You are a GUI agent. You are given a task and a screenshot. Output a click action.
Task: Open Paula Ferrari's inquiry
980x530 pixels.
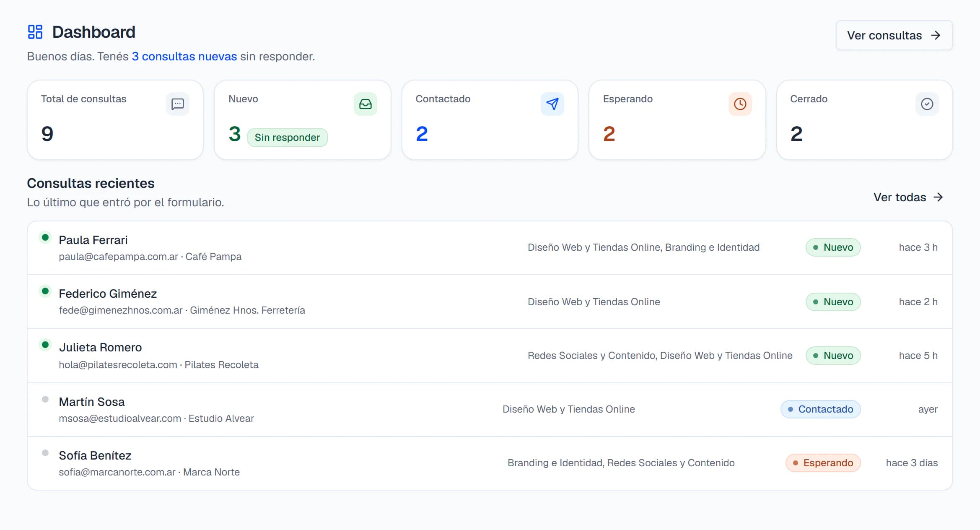tap(490, 248)
